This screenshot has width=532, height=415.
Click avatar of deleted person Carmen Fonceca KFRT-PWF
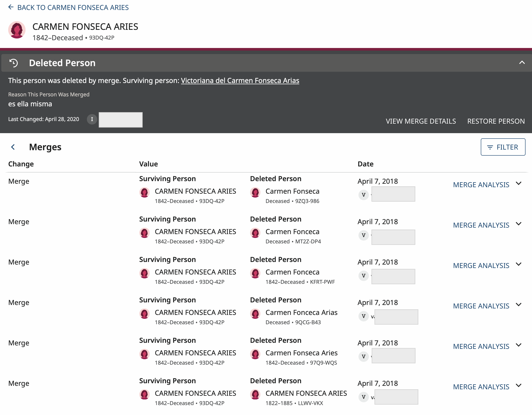click(x=255, y=273)
